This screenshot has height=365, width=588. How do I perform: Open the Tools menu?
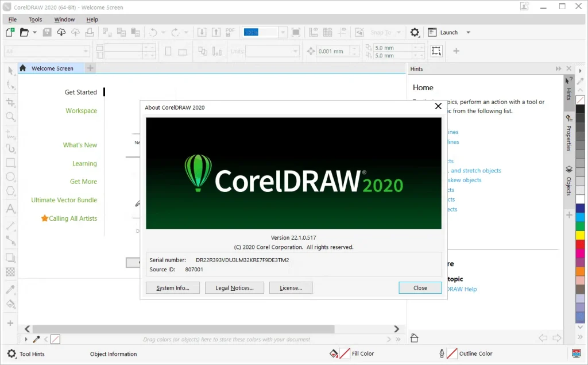click(35, 20)
